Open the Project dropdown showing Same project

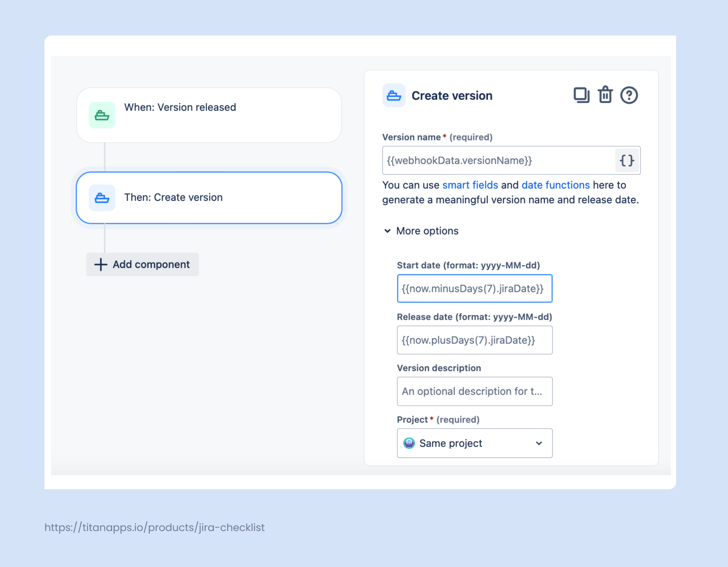click(474, 443)
